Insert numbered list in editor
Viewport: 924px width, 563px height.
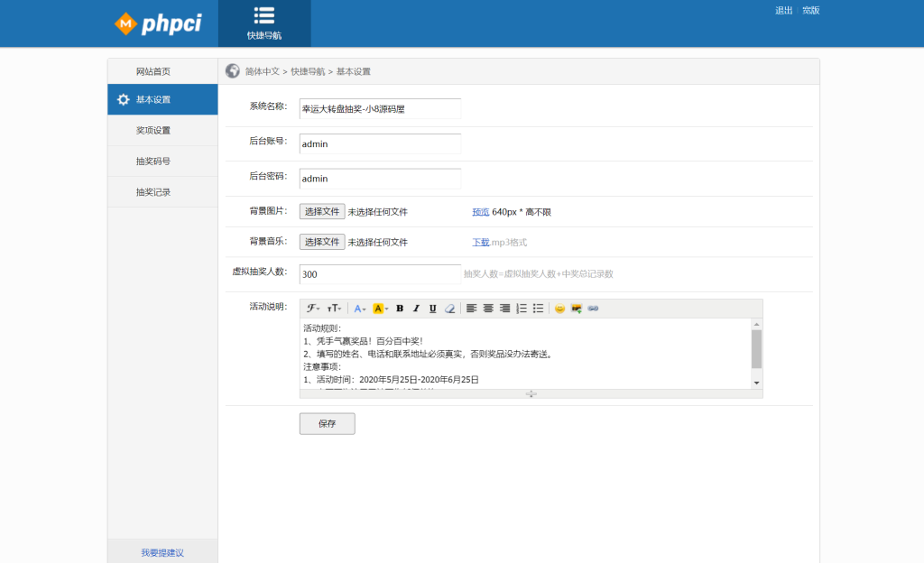522,309
